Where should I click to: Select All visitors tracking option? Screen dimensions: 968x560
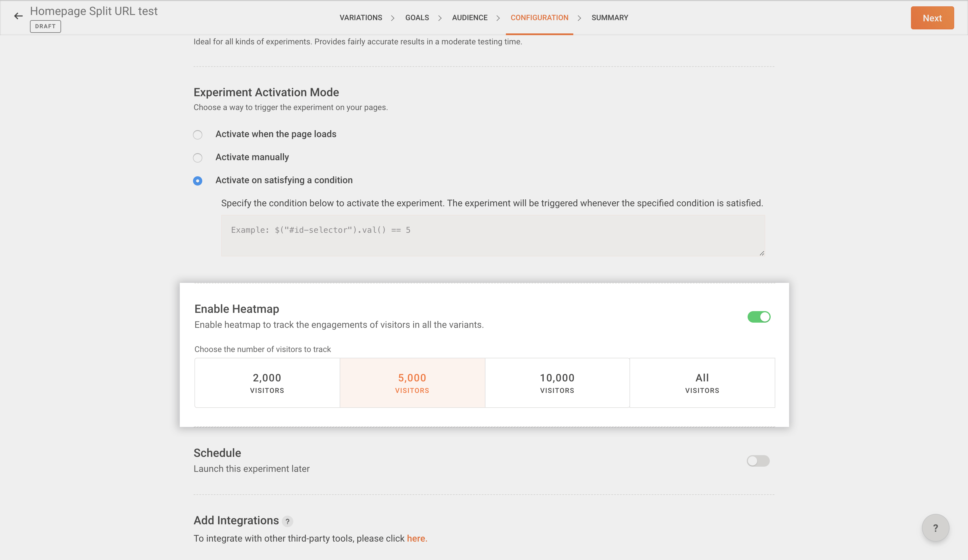pyautogui.click(x=702, y=383)
